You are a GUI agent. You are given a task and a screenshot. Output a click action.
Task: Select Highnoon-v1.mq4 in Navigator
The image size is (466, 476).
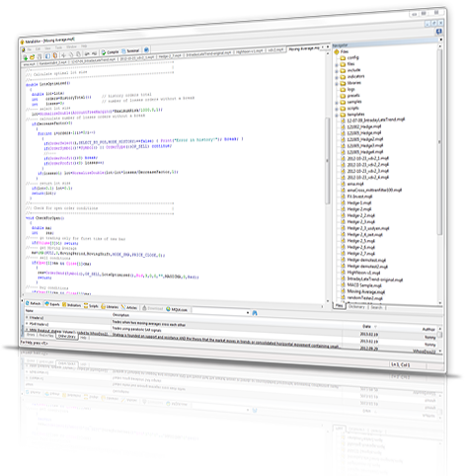pos(363,273)
